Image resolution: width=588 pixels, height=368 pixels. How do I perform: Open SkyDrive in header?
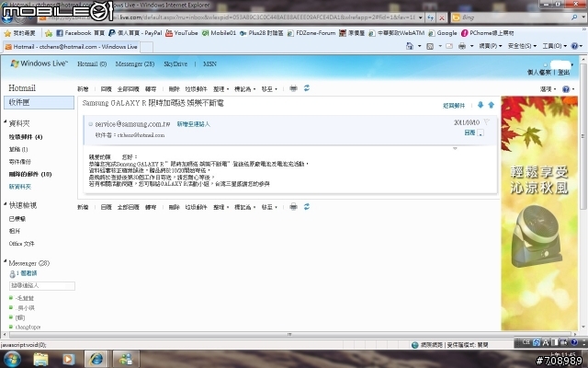pyautogui.click(x=175, y=63)
